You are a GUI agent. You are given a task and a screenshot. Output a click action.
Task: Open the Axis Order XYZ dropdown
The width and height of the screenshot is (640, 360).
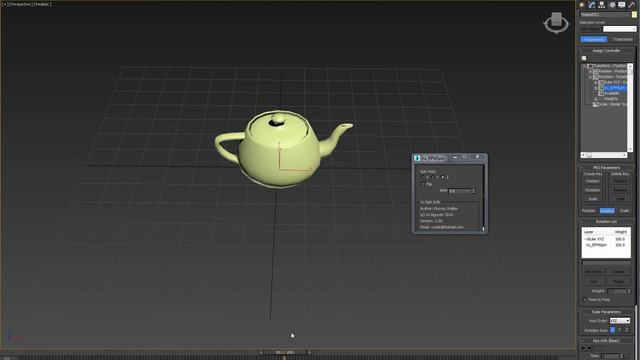[x=620, y=321]
